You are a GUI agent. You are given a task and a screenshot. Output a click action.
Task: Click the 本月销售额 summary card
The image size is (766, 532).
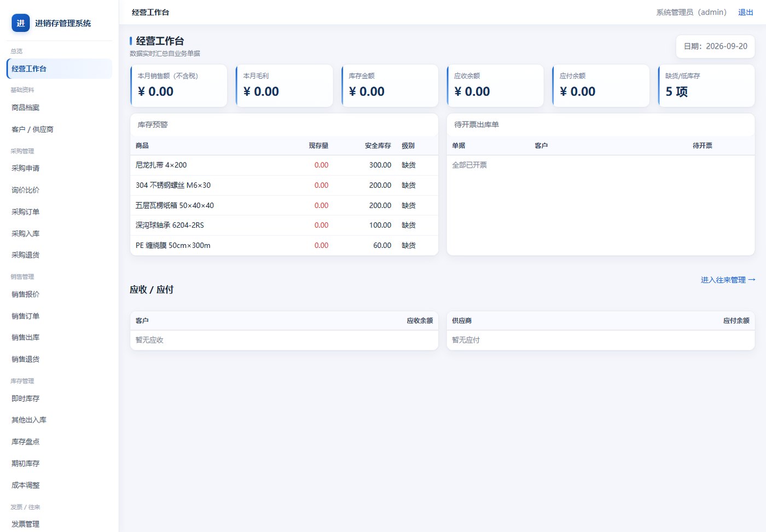pyautogui.click(x=179, y=85)
